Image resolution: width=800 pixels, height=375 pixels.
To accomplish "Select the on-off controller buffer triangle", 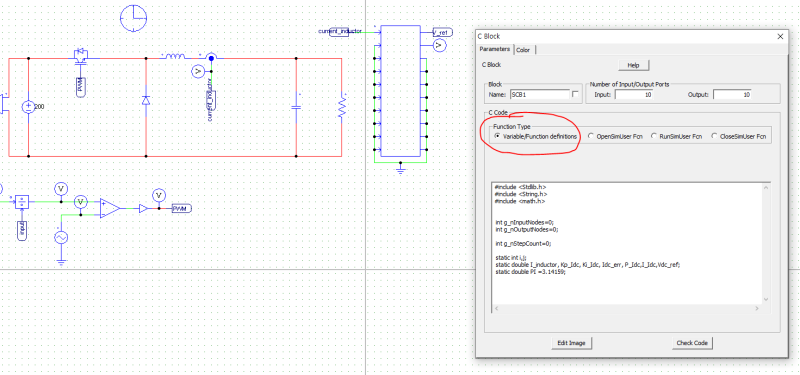I will (143, 208).
